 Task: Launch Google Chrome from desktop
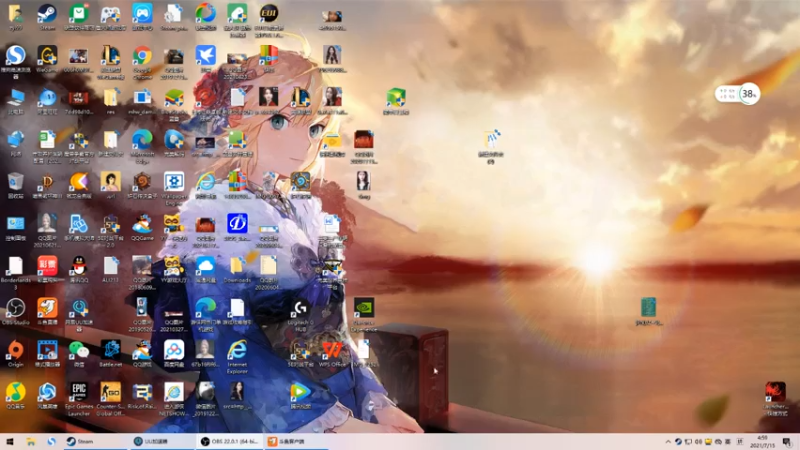tap(142, 62)
